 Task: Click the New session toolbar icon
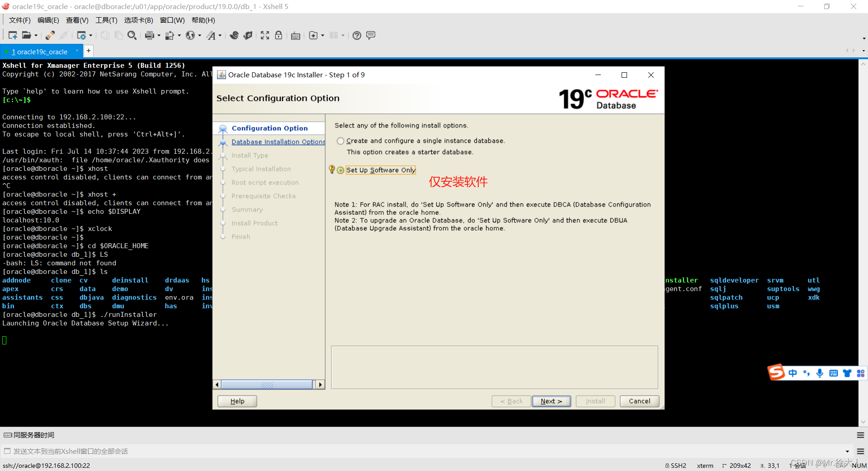pos(13,35)
